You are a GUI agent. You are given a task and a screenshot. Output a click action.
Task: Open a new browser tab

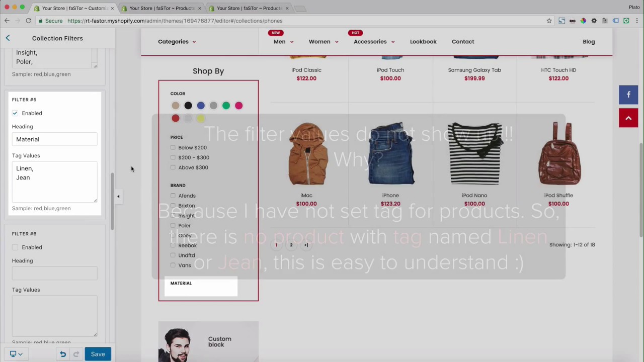[300, 9]
